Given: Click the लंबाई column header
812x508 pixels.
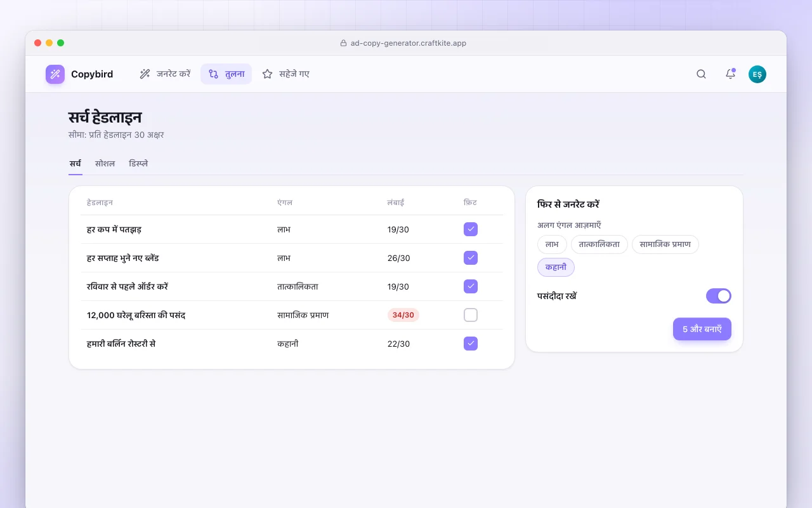Looking at the screenshot, I should pos(396,203).
